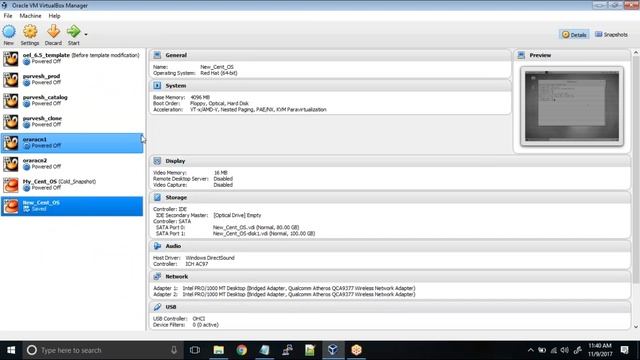Click the scrollbar down arrow
Viewport: 640px width, 360px height.
pos(636,327)
